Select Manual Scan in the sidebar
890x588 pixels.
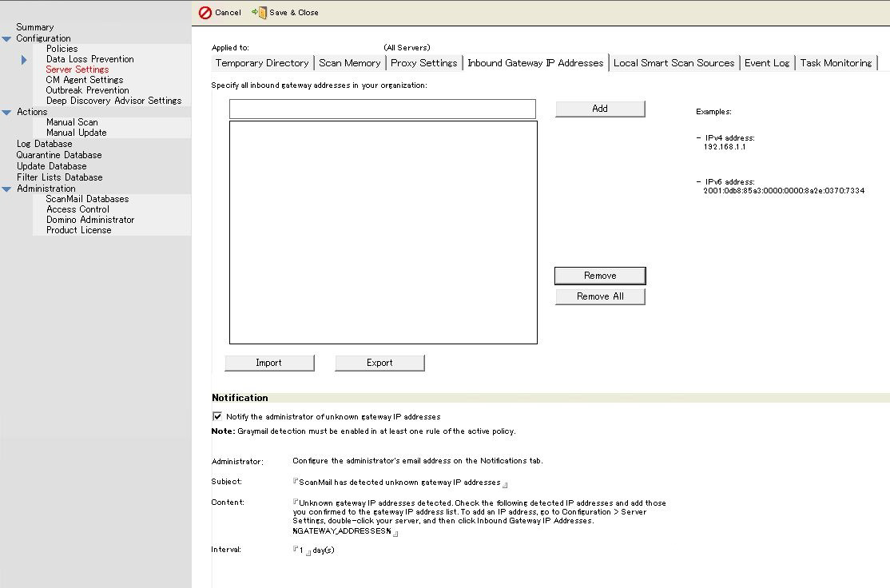pyautogui.click(x=72, y=122)
